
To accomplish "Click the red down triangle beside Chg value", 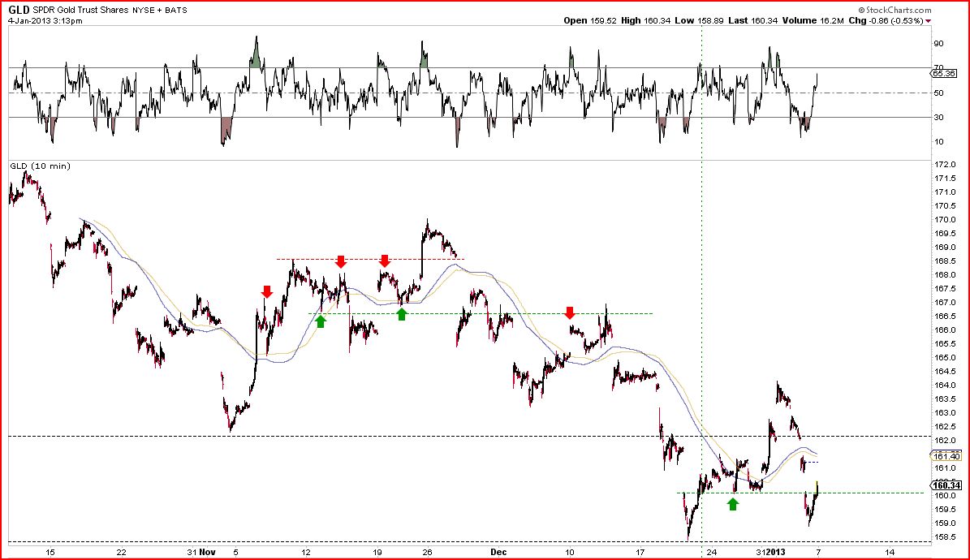I will point(928,21).
